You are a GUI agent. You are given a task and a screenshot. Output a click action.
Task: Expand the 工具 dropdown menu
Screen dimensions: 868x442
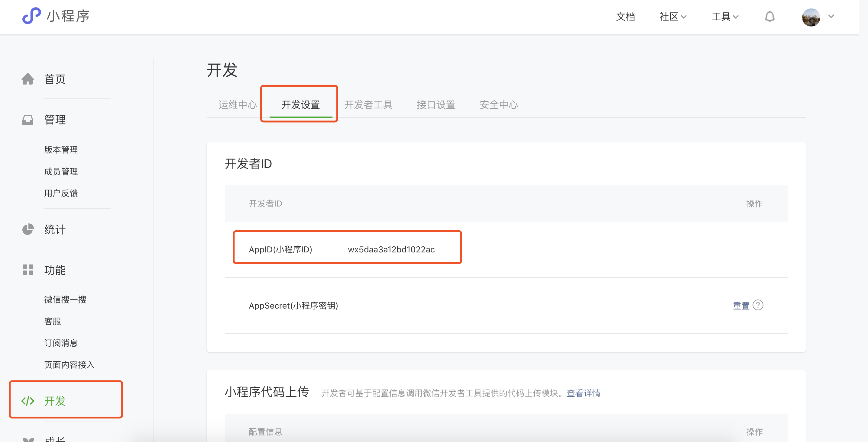click(x=724, y=17)
